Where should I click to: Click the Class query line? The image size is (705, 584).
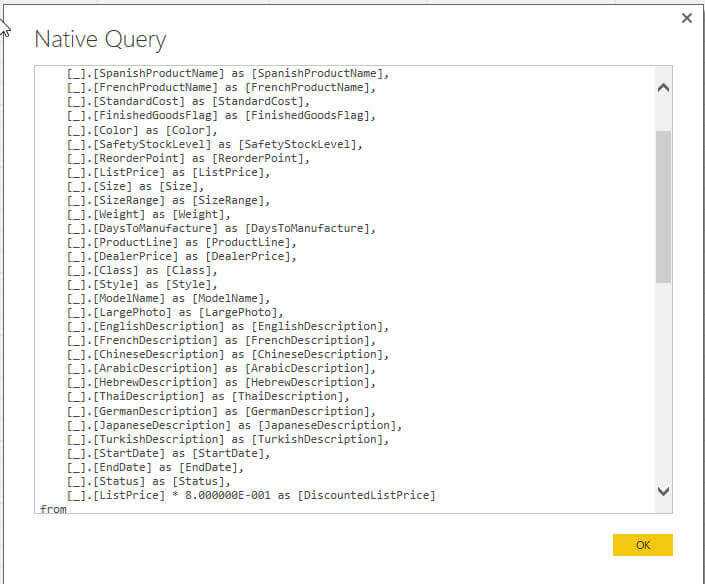click(142, 270)
